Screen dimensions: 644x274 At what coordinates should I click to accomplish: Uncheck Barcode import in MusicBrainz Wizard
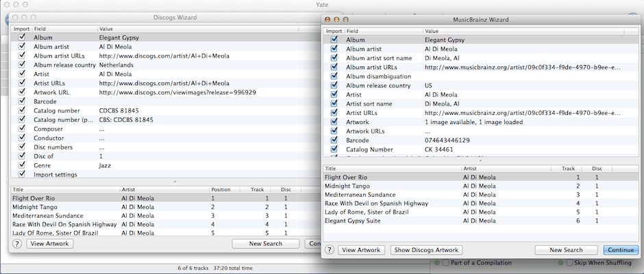(334, 140)
